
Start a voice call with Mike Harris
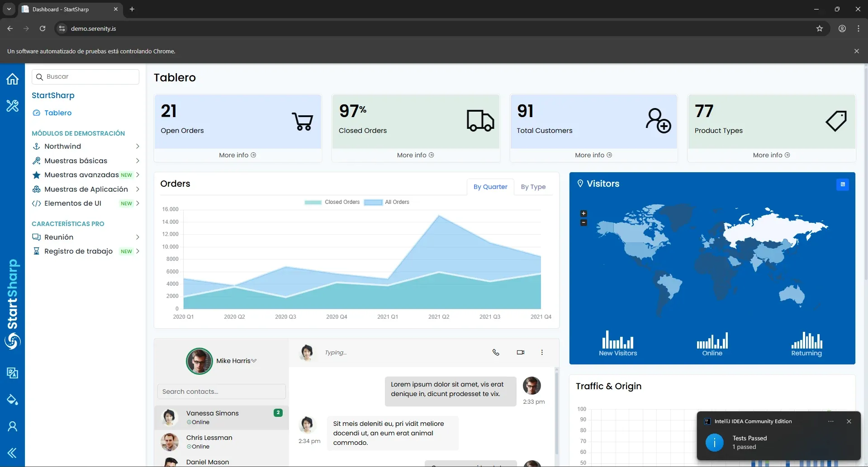pos(496,352)
